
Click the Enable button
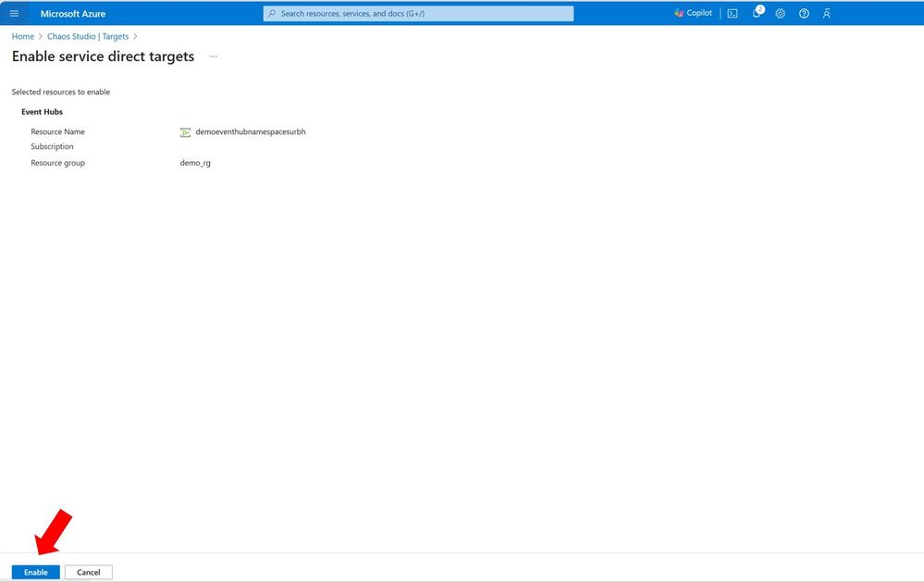tap(36, 572)
